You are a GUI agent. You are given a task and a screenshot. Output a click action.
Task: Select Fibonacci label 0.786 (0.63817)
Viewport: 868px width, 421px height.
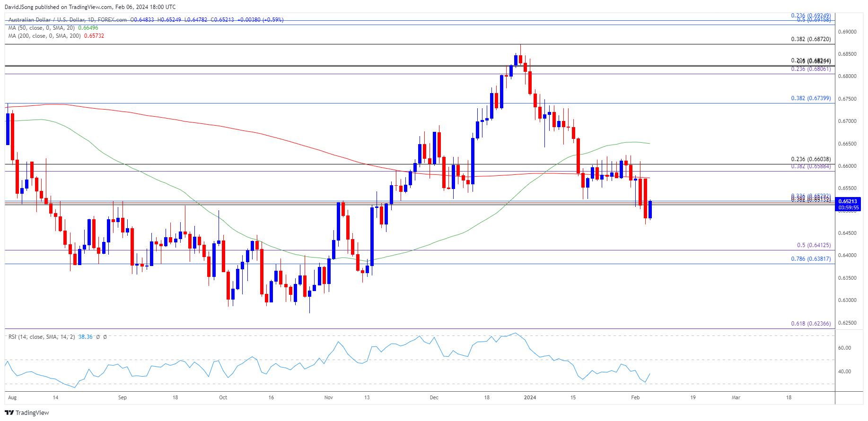click(x=811, y=259)
